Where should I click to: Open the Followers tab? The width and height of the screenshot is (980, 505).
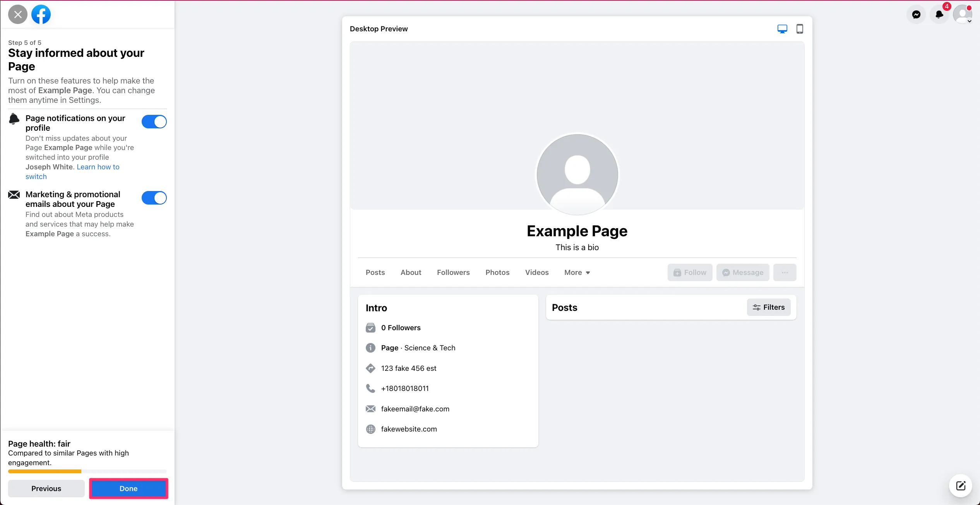click(x=453, y=273)
